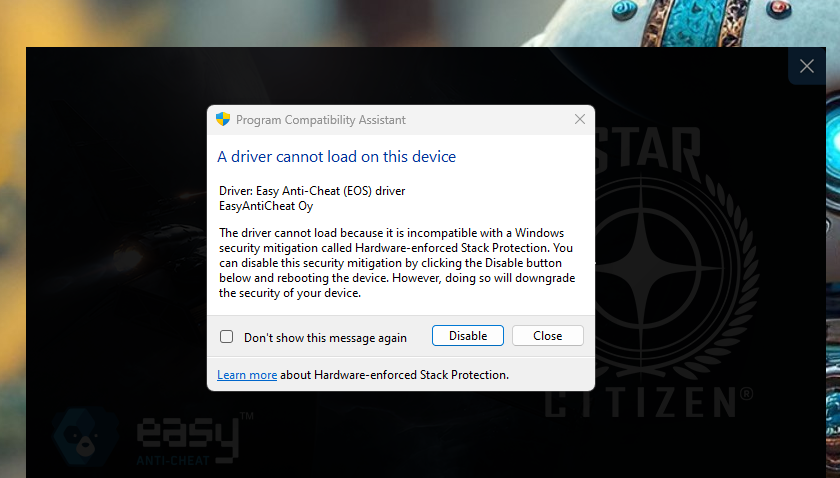Click Disable to turn off Stack Protection
This screenshot has width=840, height=478.
click(x=468, y=335)
